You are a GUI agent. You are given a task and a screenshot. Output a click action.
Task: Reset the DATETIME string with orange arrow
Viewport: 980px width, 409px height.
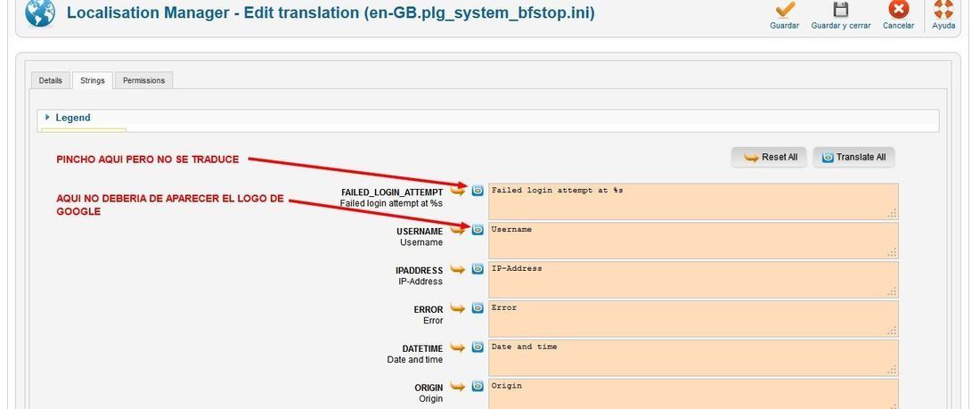[458, 348]
